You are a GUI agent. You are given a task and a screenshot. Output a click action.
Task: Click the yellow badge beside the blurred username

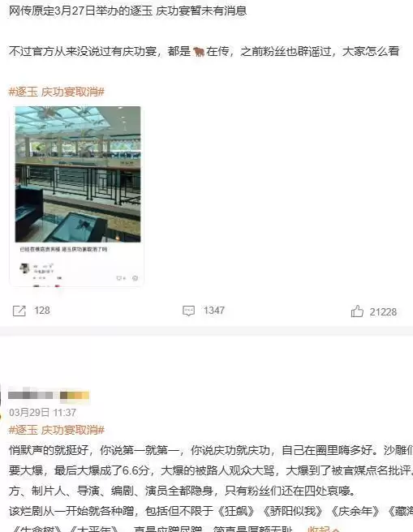coord(75,395)
